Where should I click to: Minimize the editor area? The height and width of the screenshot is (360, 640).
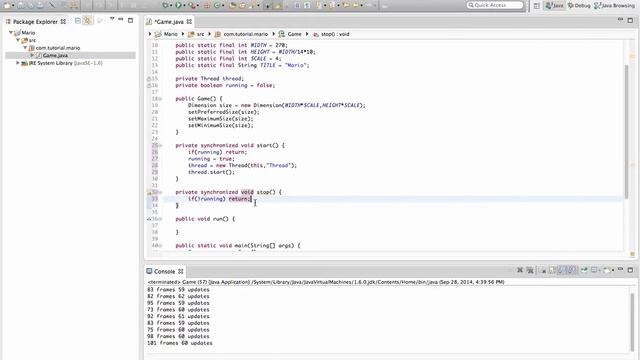620,19
